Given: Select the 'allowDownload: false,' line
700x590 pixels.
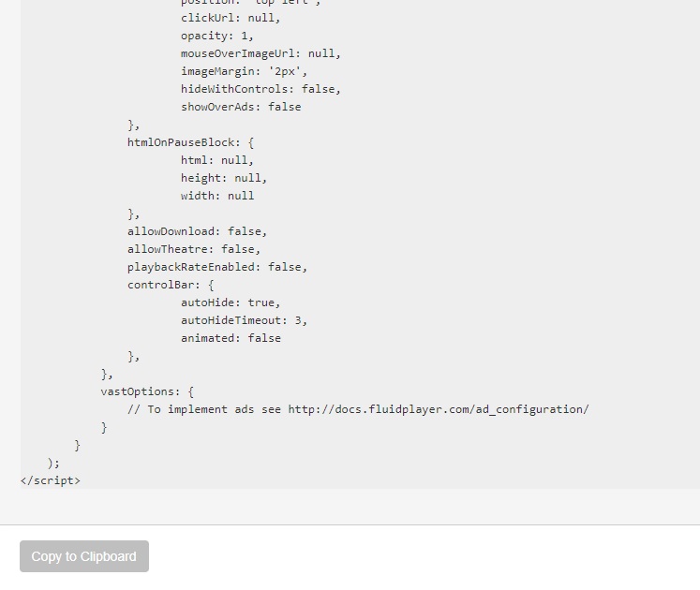Looking at the screenshot, I should [x=197, y=231].
